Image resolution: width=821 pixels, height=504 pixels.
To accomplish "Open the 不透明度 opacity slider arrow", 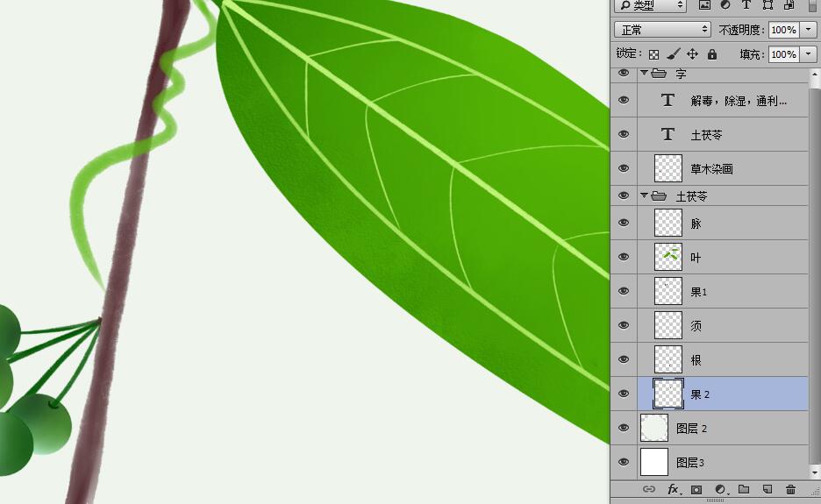I will (x=809, y=30).
